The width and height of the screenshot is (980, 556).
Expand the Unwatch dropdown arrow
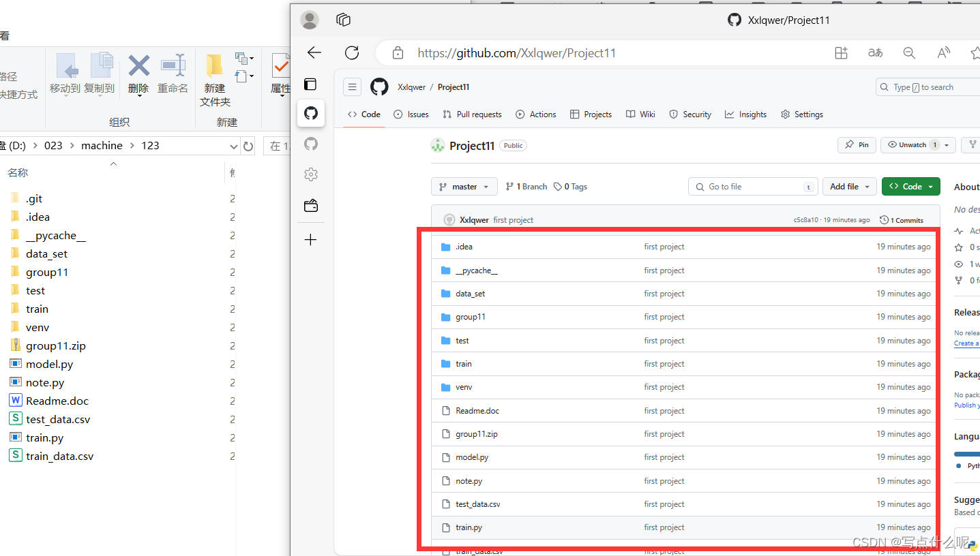[946, 144]
